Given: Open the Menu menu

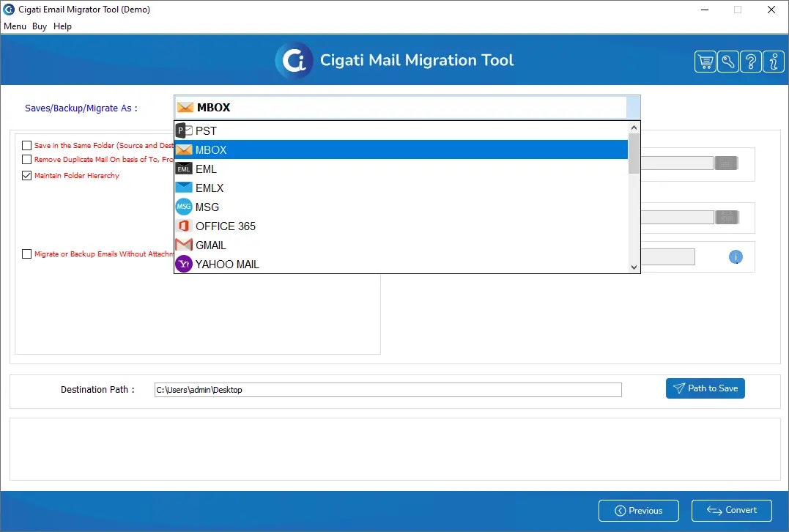Looking at the screenshot, I should (x=15, y=26).
